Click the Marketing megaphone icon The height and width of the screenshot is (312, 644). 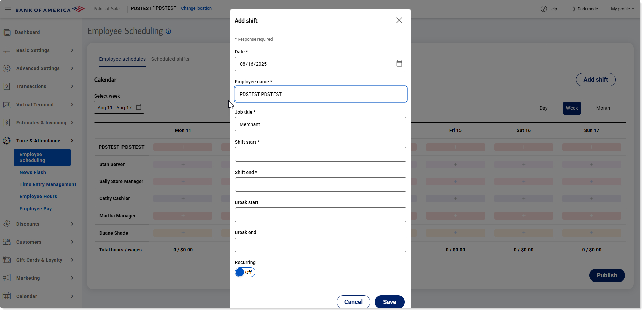pyautogui.click(x=7, y=278)
